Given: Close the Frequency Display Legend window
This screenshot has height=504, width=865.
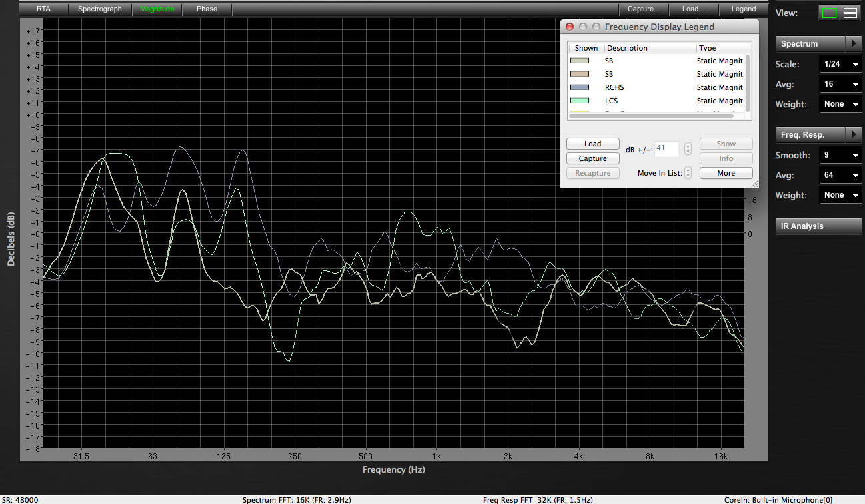Looking at the screenshot, I should tap(570, 27).
